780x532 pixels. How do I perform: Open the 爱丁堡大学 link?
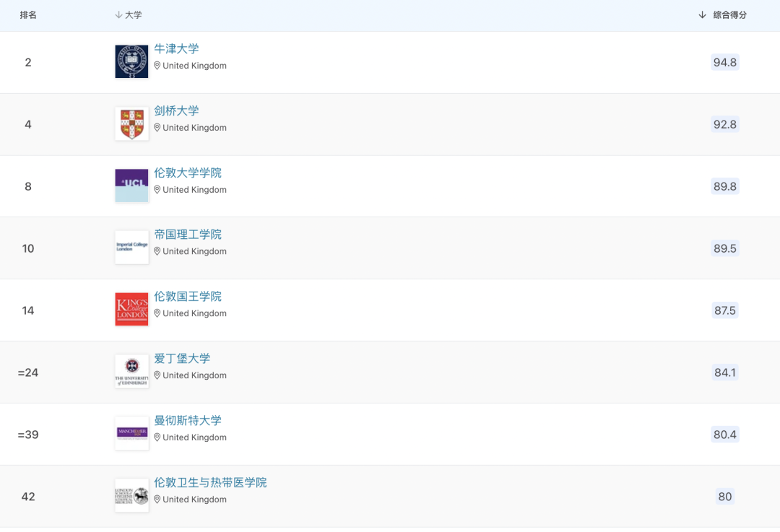point(182,359)
